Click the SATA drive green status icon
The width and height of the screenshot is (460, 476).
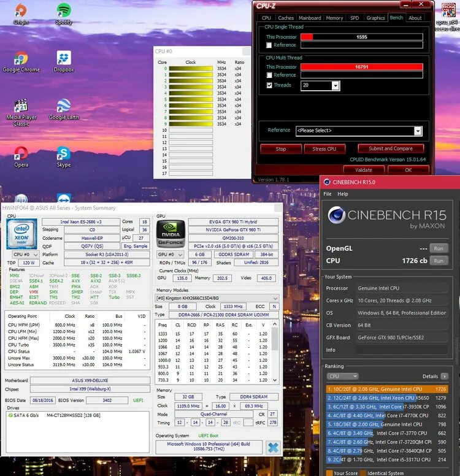(10, 415)
